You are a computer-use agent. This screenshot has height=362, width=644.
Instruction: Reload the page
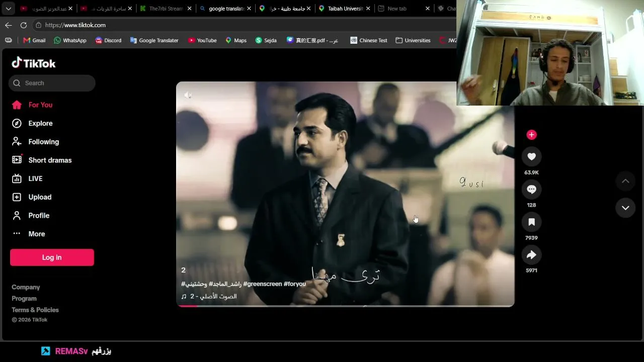24,25
